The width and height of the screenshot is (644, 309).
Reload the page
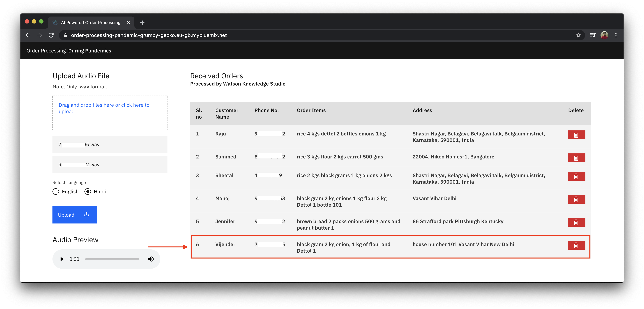click(x=51, y=35)
